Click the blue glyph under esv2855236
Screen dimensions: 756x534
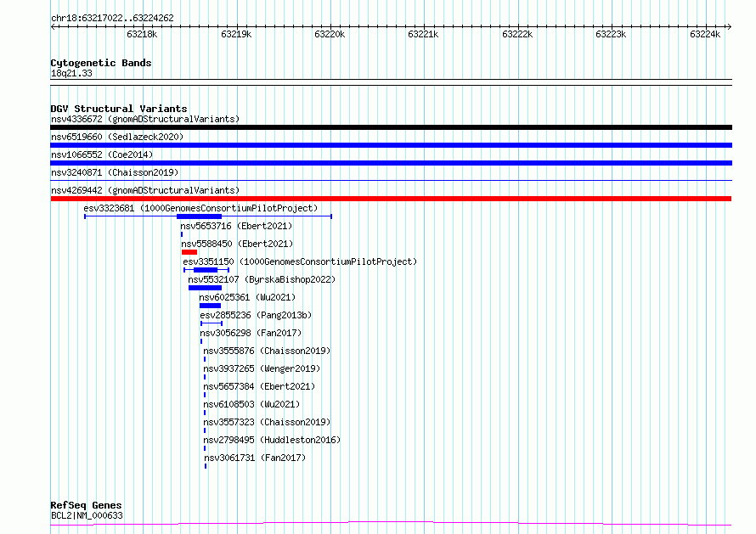coord(212,323)
